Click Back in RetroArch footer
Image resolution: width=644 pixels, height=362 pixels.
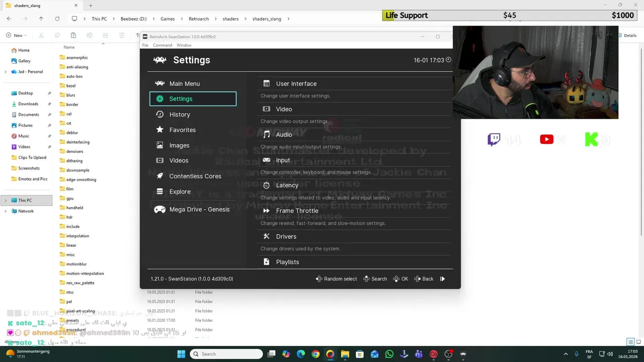pos(424,279)
